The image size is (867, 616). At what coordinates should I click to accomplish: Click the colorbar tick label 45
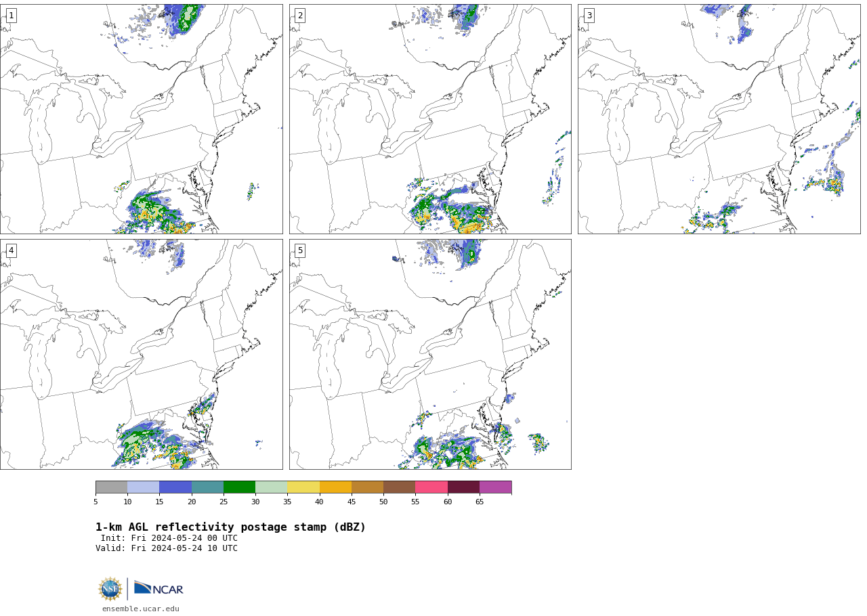(352, 502)
